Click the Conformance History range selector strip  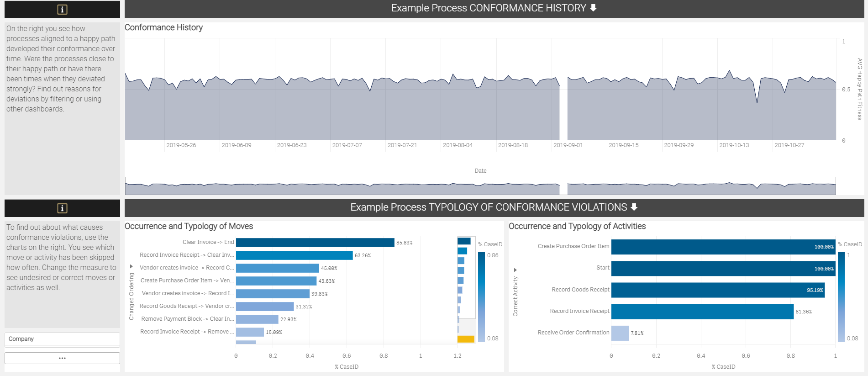pos(480,186)
